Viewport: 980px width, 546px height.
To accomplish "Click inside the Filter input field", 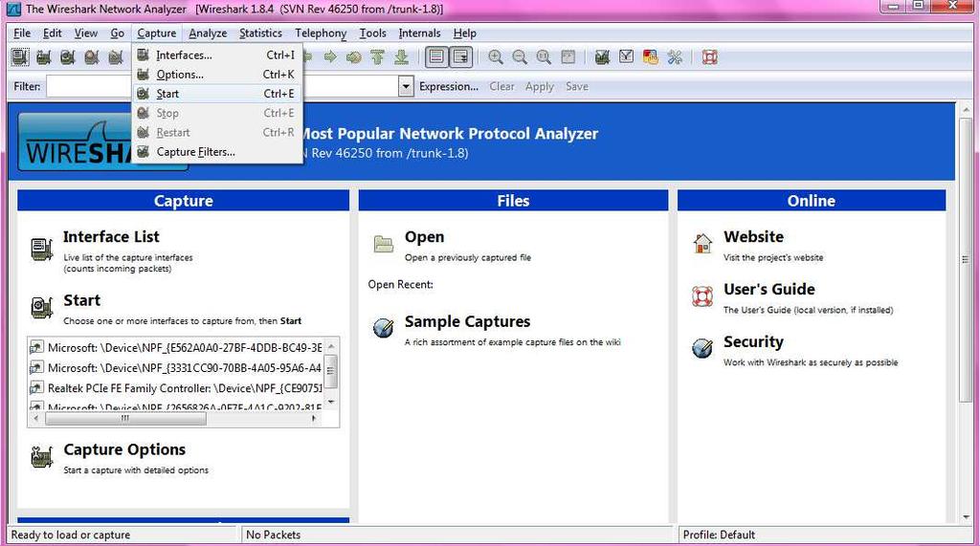I will click(x=222, y=86).
